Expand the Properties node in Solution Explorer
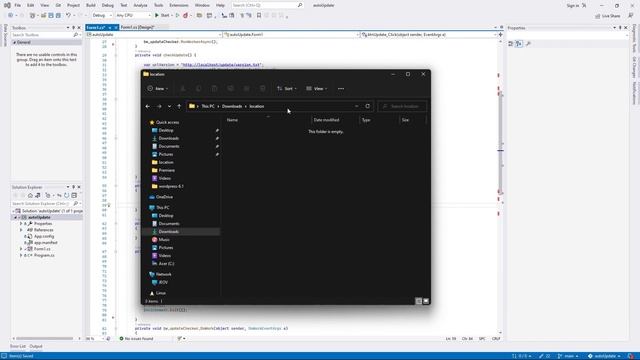Image resolution: width=640 pixels, height=360 pixels. coord(21,224)
